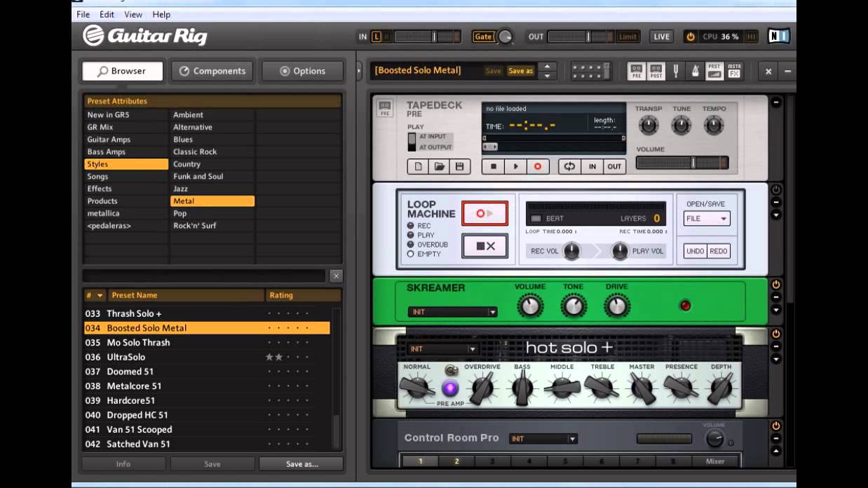868x488 pixels.
Task: Toggle the Skreamer power button
Action: click(x=776, y=285)
